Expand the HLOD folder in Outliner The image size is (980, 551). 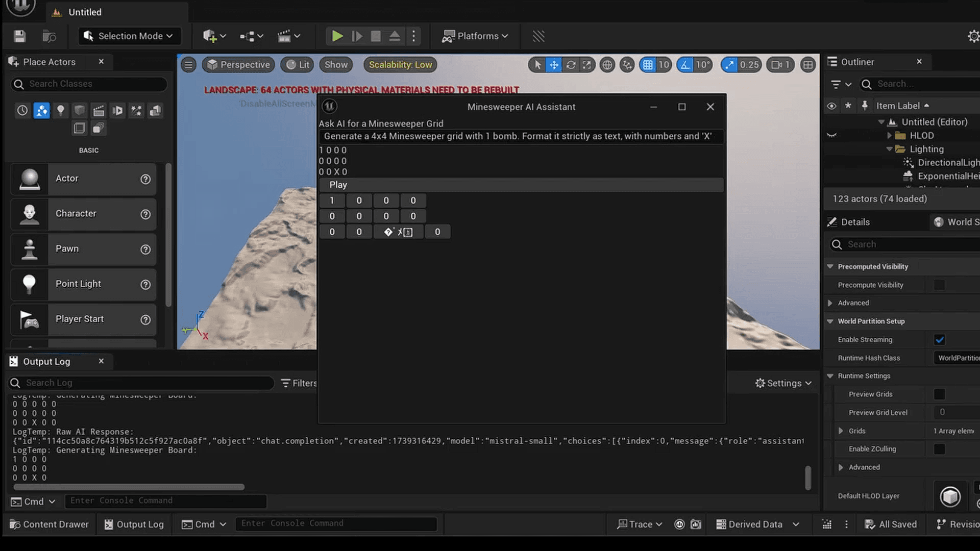pos(889,136)
